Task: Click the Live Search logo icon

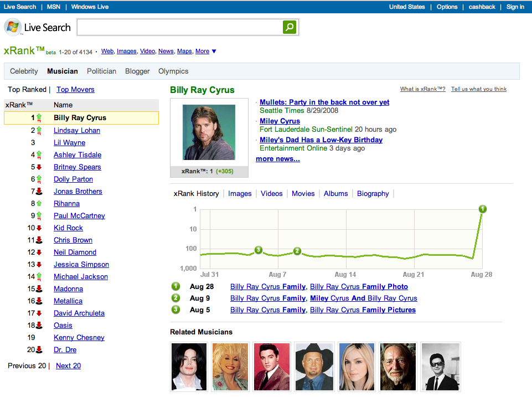Action: [x=13, y=27]
